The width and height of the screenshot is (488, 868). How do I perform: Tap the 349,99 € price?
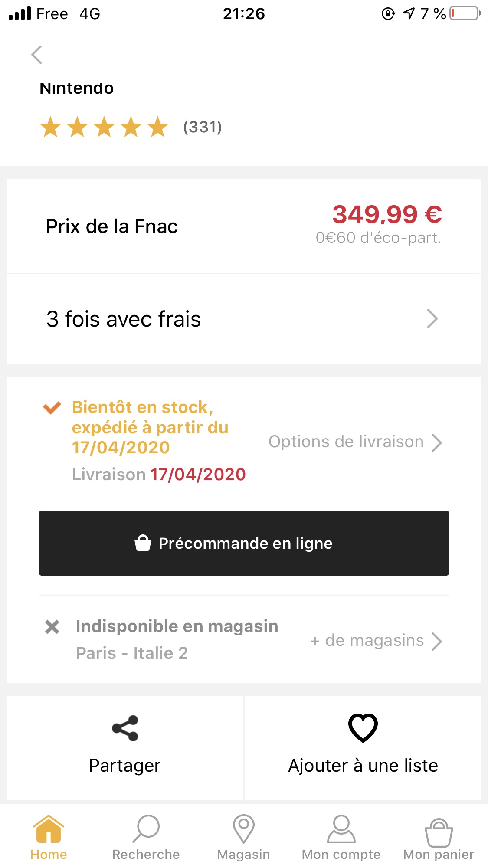387,214
